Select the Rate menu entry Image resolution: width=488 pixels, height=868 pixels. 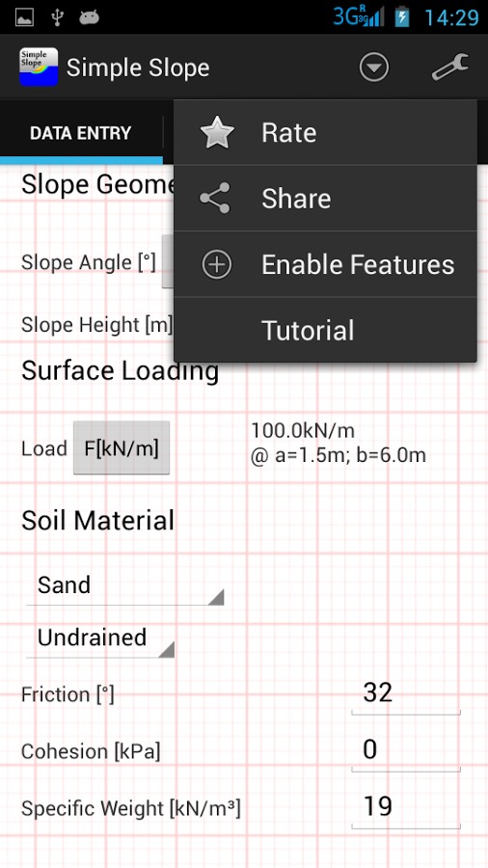coord(325,132)
